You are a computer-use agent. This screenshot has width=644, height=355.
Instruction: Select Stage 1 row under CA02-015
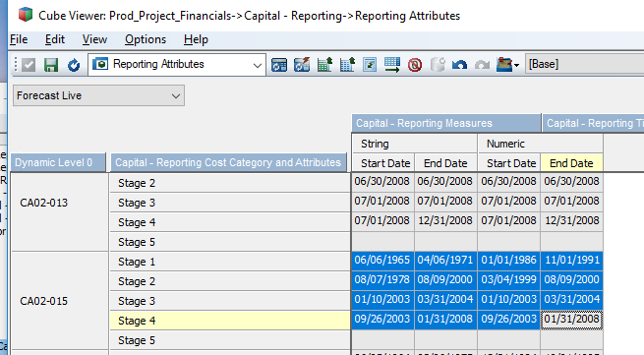[230, 262]
